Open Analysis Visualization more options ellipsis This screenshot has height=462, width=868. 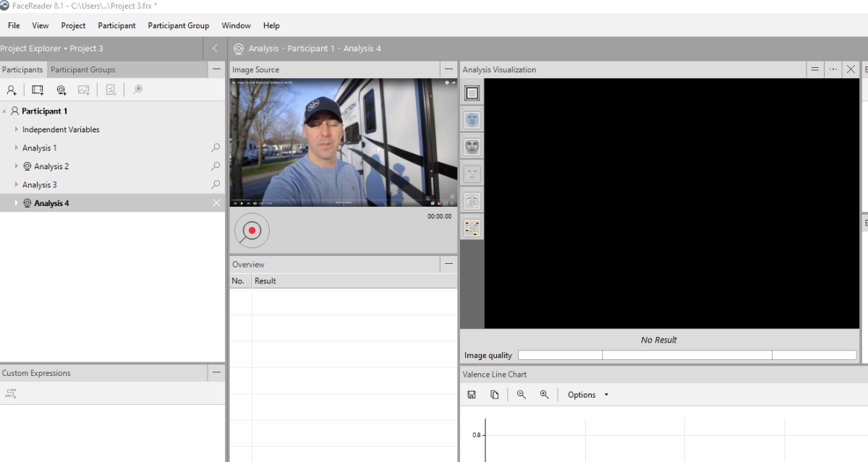click(833, 69)
